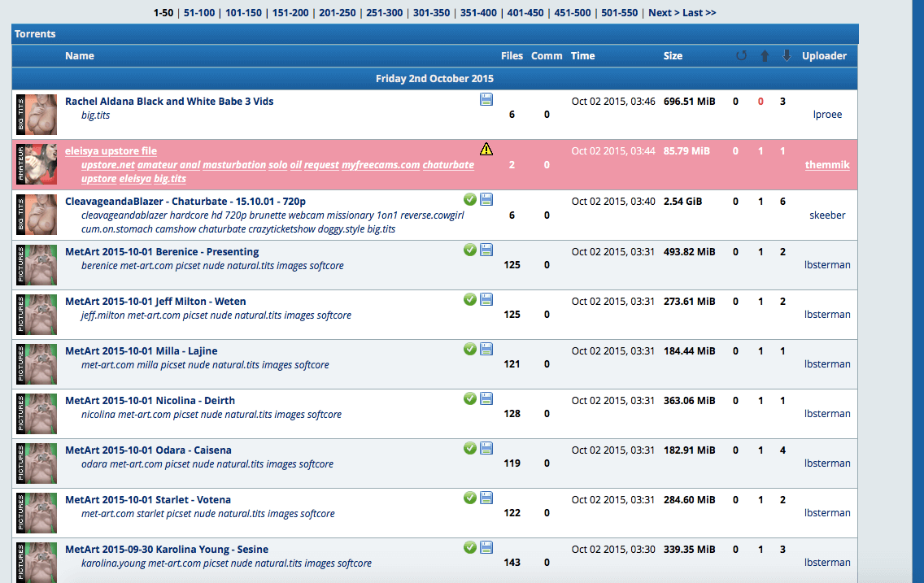Sort torrents by the Size column header

point(673,56)
